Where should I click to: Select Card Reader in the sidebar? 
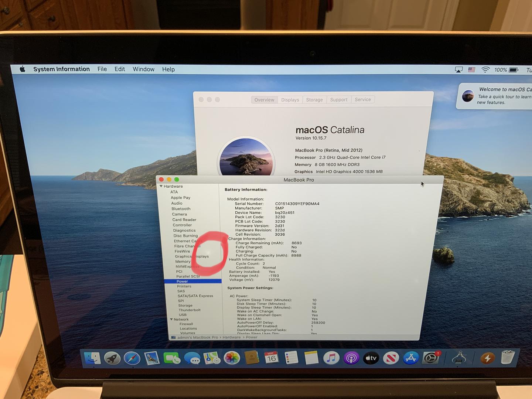point(184,220)
